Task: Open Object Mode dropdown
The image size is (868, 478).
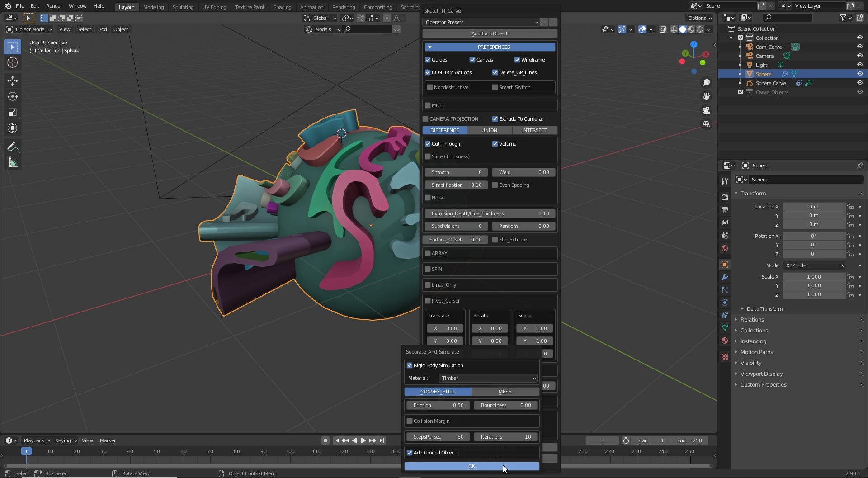Action: [x=29, y=29]
